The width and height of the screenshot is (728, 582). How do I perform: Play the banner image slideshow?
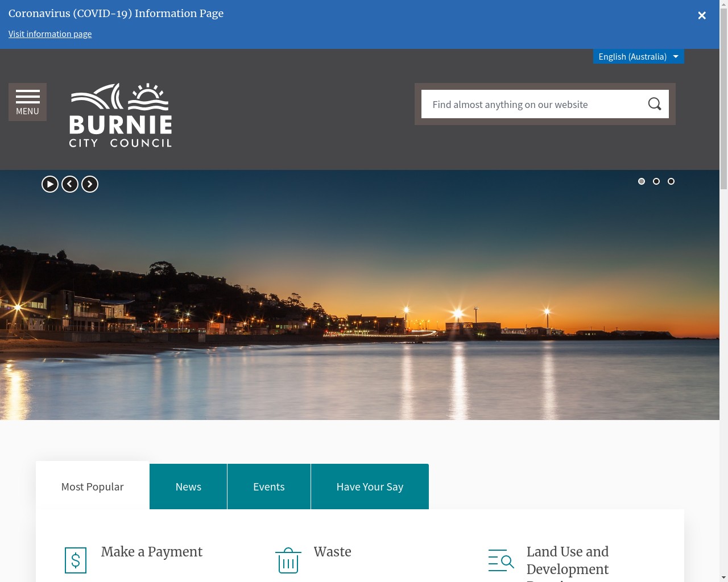coord(49,184)
